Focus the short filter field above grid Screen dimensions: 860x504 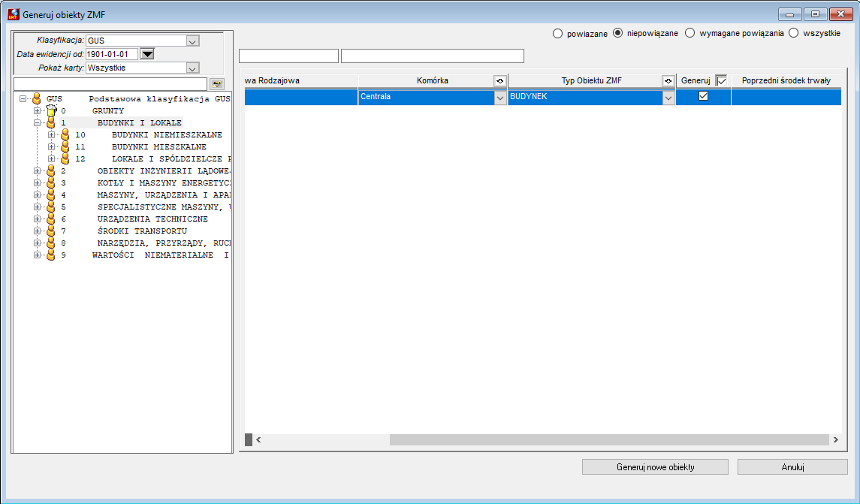(x=289, y=56)
